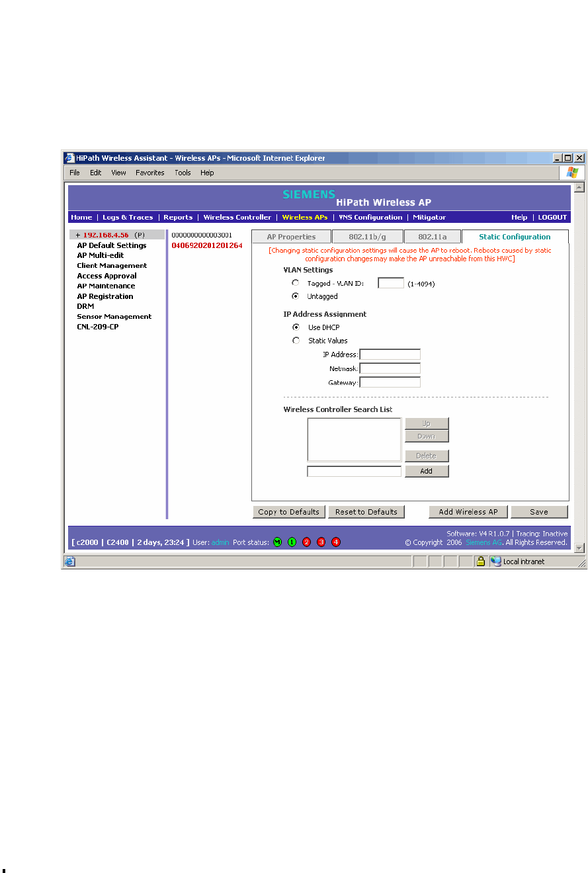Open the File menu
588x873 pixels.
(75, 173)
